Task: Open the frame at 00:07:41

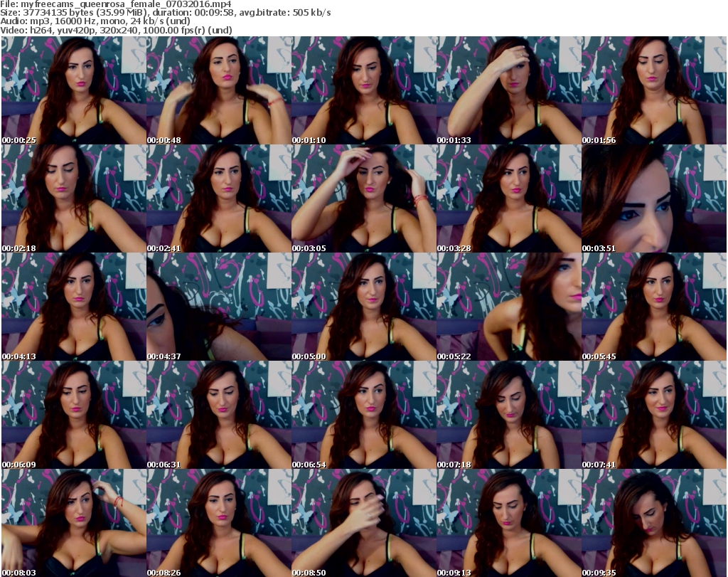Action: (654, 415)
